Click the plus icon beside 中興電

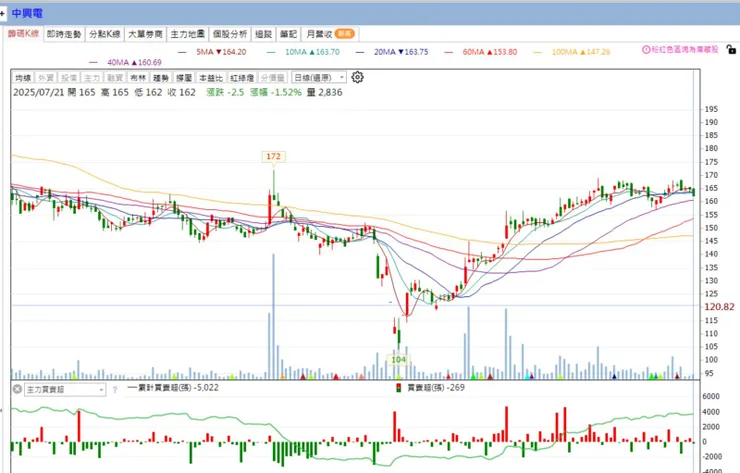point(2,13)
